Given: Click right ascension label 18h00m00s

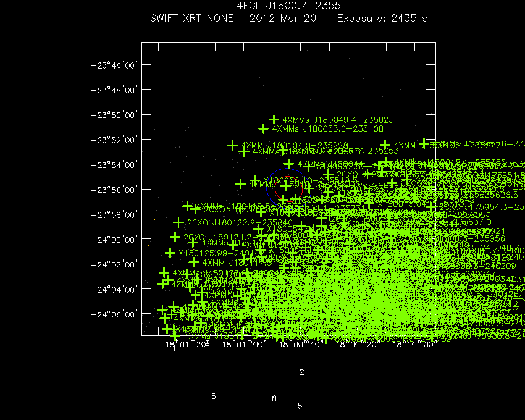Looking at the screenshot, I should tap(415, 344).
